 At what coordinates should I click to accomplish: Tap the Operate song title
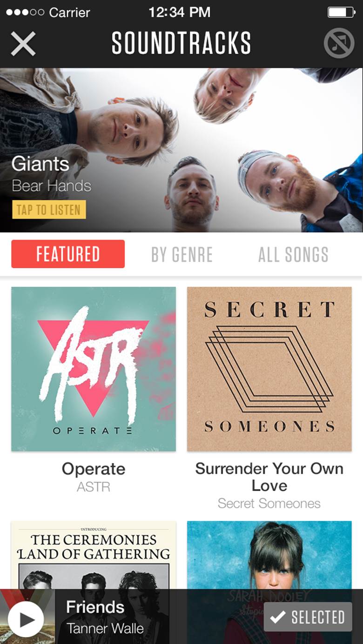pos(94,469)
